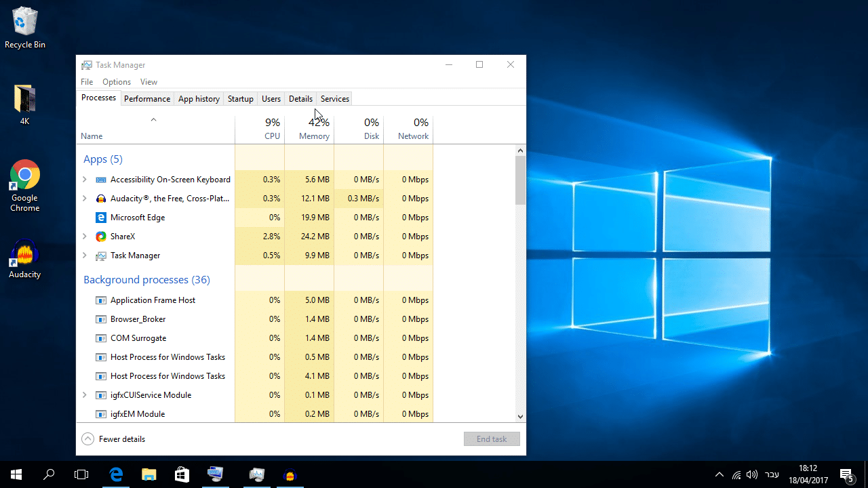Expand the ShareX process row
The image size is (868, 488).
click(85, 237)
